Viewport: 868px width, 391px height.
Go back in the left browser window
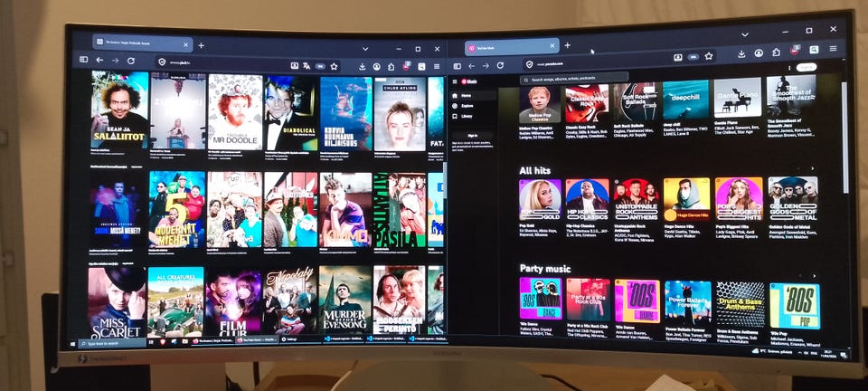click(99, 60)
